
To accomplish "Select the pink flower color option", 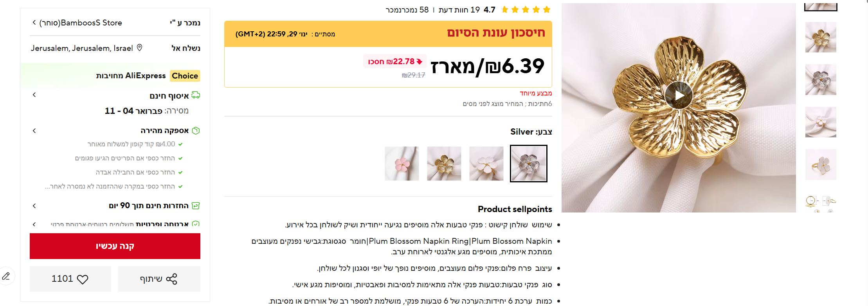I will click(x=402, y=164).
